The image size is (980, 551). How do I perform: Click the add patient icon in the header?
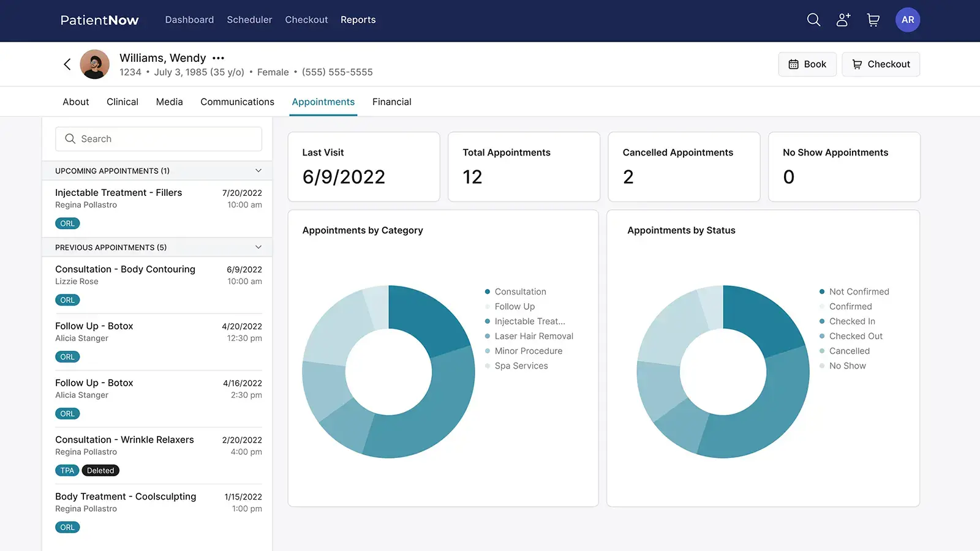[x=843, y=20]
